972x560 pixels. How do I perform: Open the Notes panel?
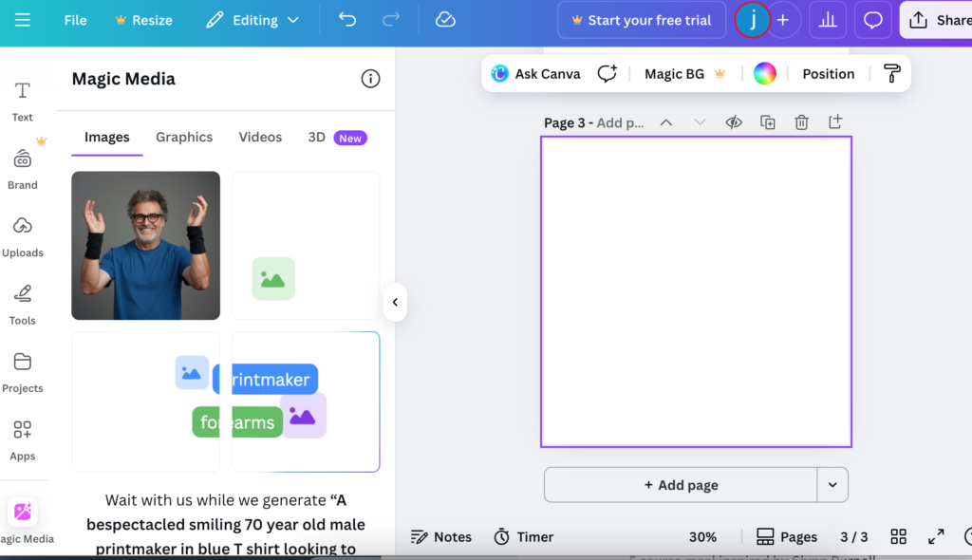[441, 537]
